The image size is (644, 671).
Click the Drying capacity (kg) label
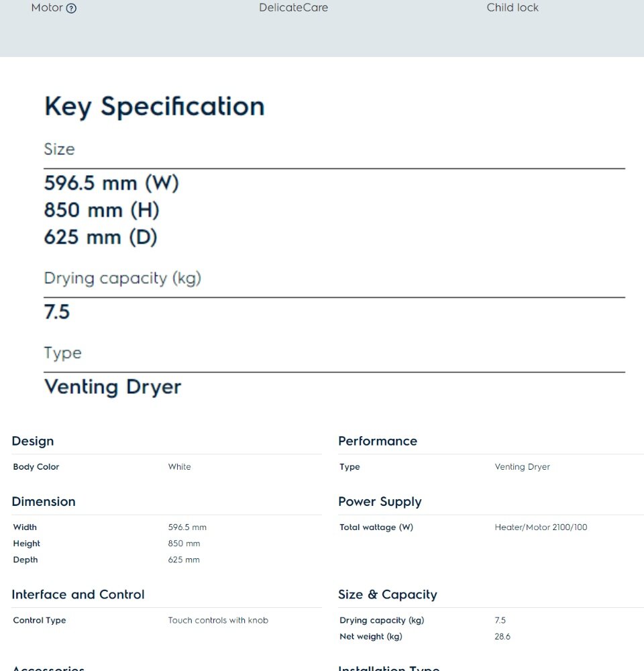pos(122,278)
